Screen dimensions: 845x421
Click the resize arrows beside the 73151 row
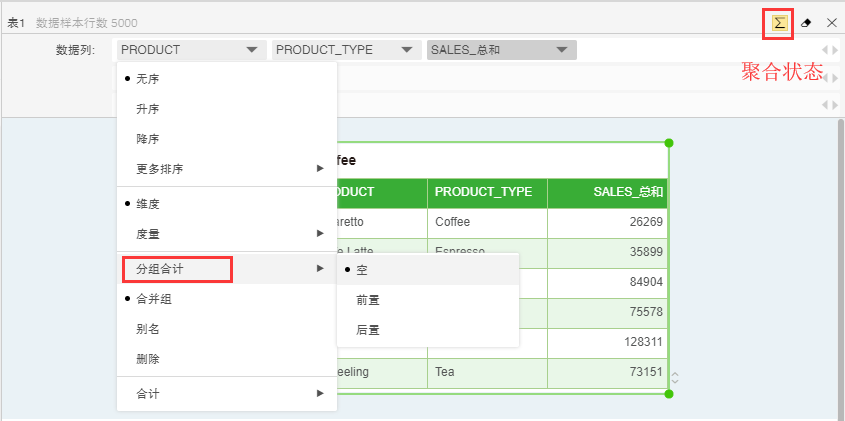pos(675,377)
